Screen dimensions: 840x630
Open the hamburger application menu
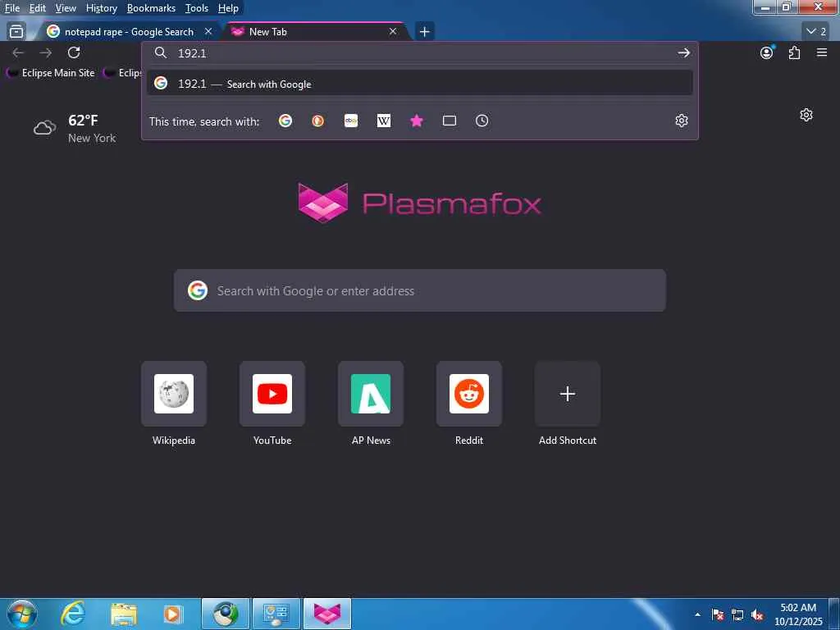822,52
